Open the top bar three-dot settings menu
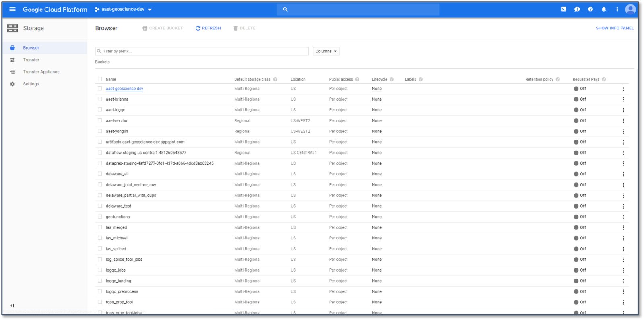 point(617,9)
